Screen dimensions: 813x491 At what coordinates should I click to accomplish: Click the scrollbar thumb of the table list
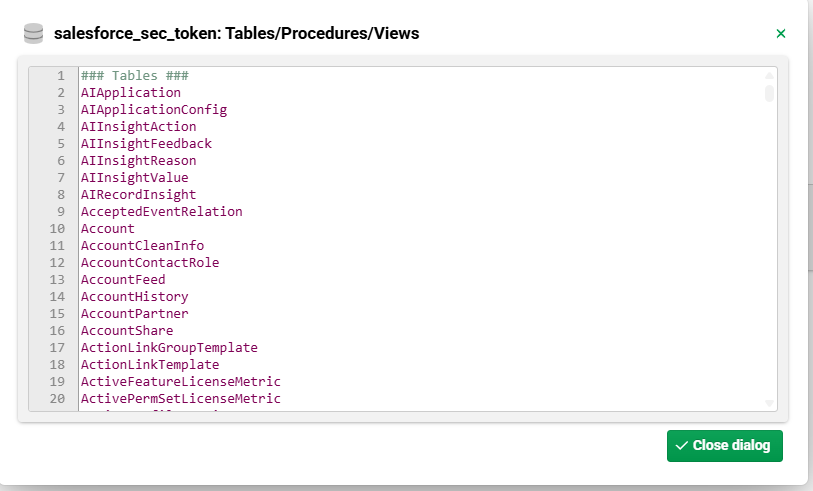click(x=769, y=94)
